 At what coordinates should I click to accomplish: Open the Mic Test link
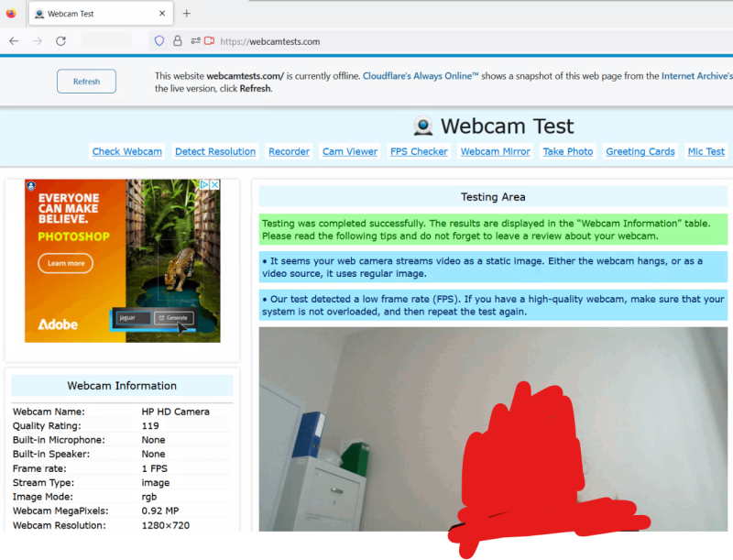coord(706,151)
